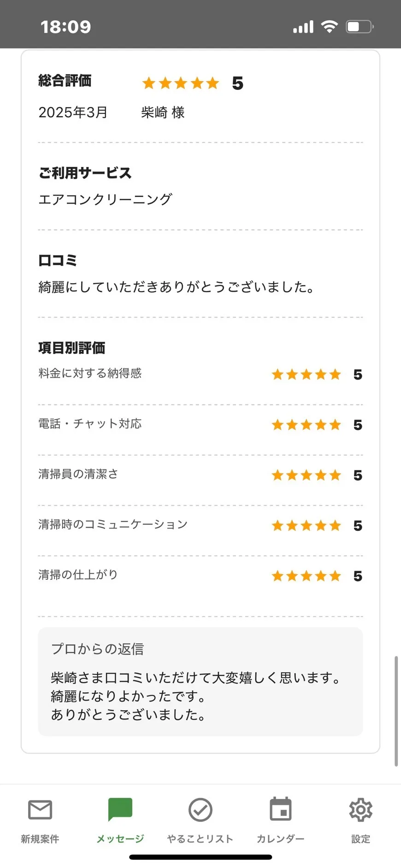Tap the 口コミ review comment text
Image resolution: width=401 pixels, height=868 pixels.
[x=177, y=287]
